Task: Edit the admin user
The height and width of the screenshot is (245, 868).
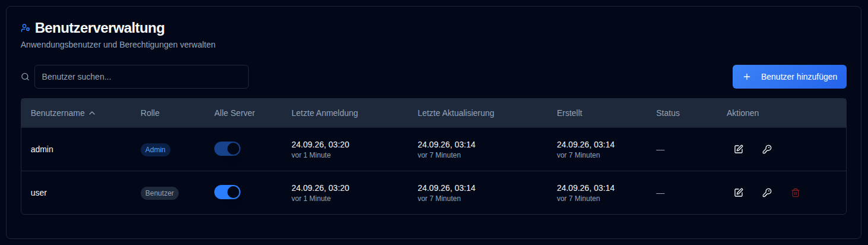Action: [739, 149]
